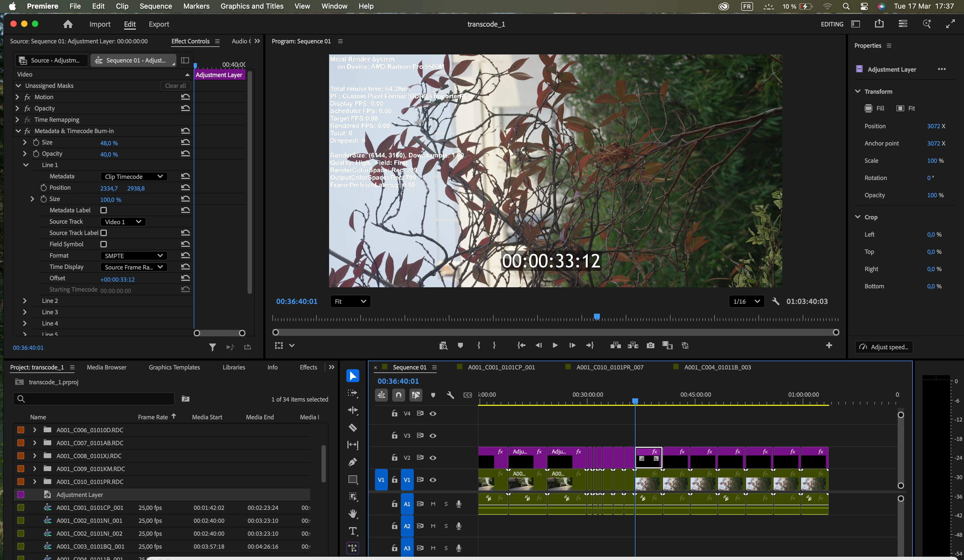Enable the Metadata Label checkbox
The image size is (964, 560).
103,210
